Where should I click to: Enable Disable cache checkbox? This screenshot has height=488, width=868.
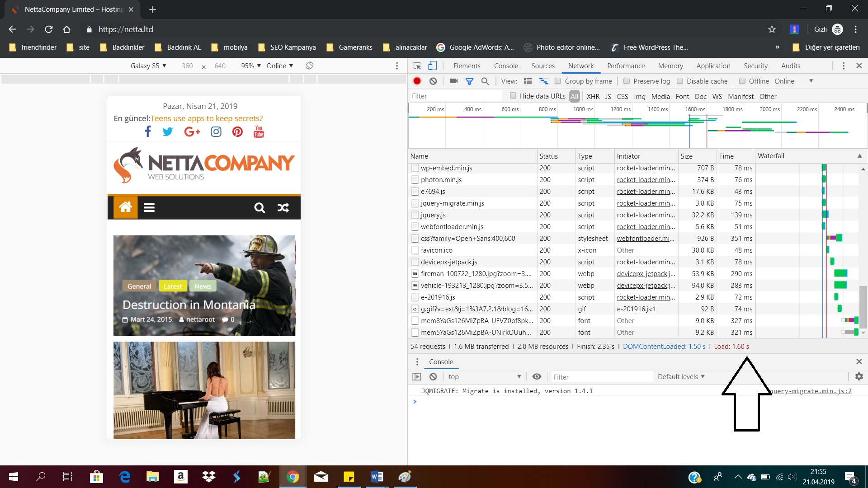[x=680, y=81]
